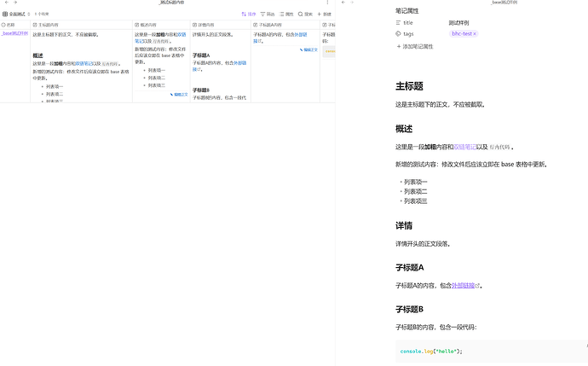
Task: Click the title property icon
Action: (398, 22)
